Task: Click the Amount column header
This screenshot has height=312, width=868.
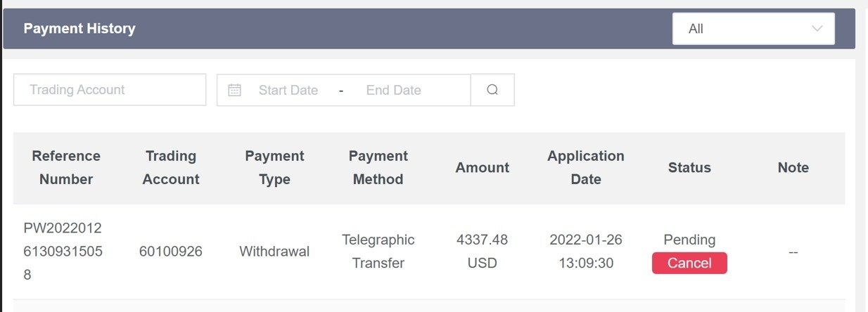Action: (x=483, y=167)
